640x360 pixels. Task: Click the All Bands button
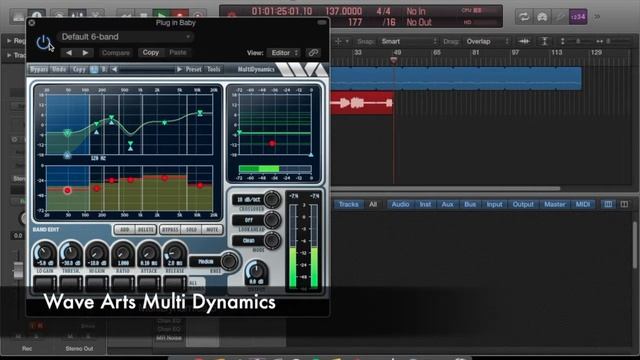196,285
